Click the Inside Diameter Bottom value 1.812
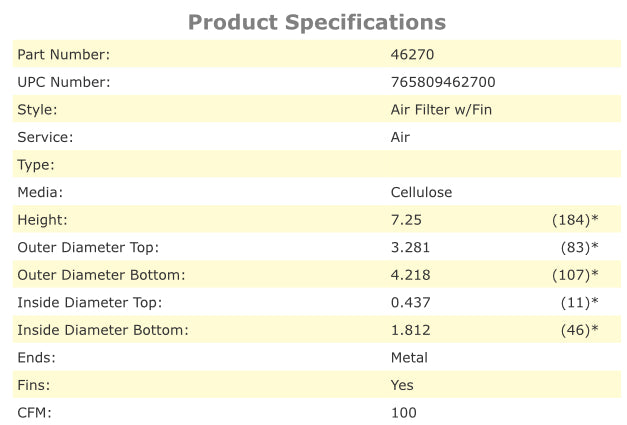This screenshot has height=425, width=627. (408, 329)
